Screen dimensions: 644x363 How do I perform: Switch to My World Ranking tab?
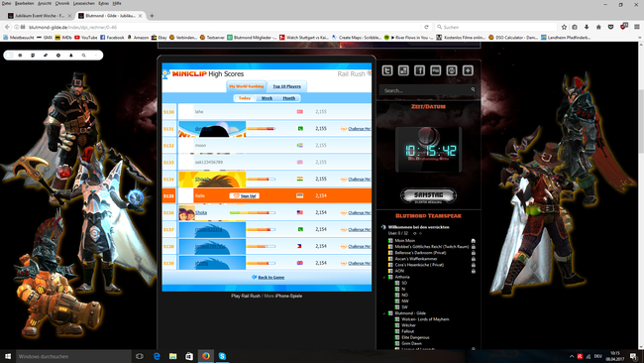246,86
